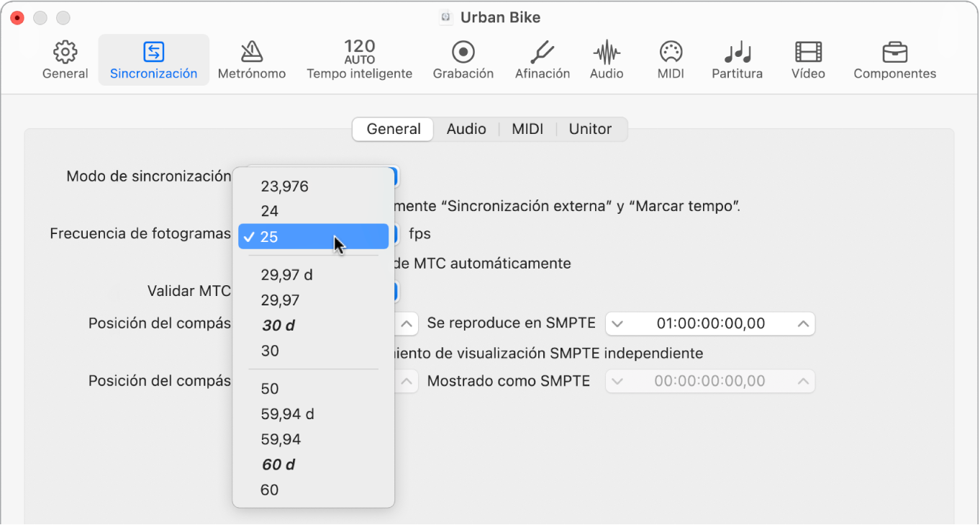Viewport: 980px width, 525px height.
Task: Open Afinación tuning fork settings
Action: (543, 60)
